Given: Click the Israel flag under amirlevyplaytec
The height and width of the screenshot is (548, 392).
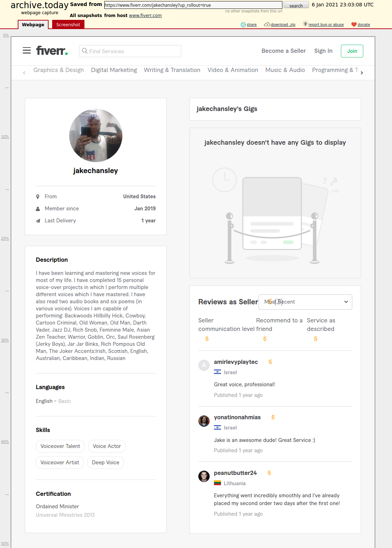Looking at the screenshot, I should (217, 372).
